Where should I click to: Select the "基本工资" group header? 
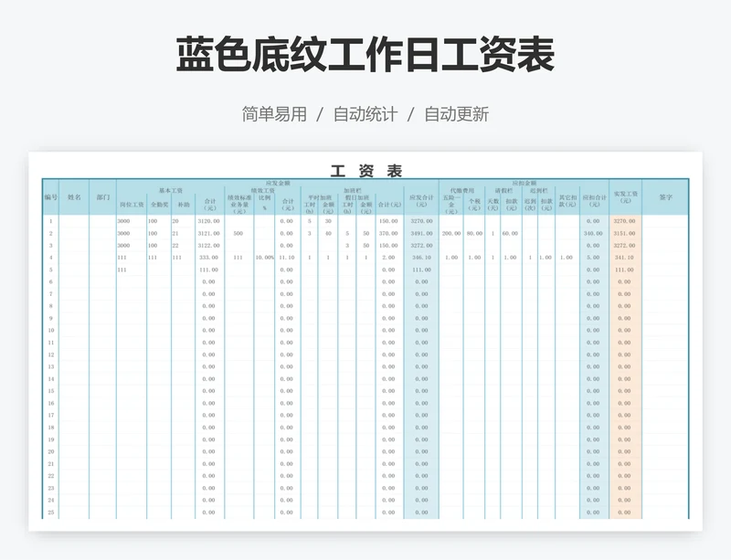click(171, 191)
